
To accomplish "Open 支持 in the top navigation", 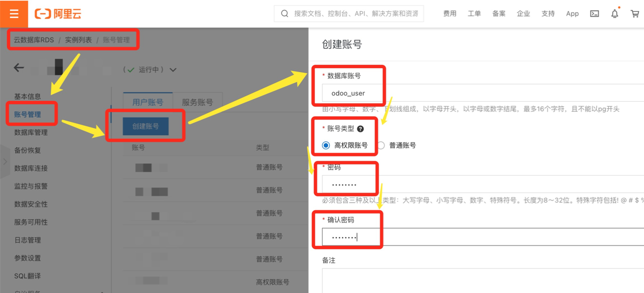I will (x=548, y=13).
